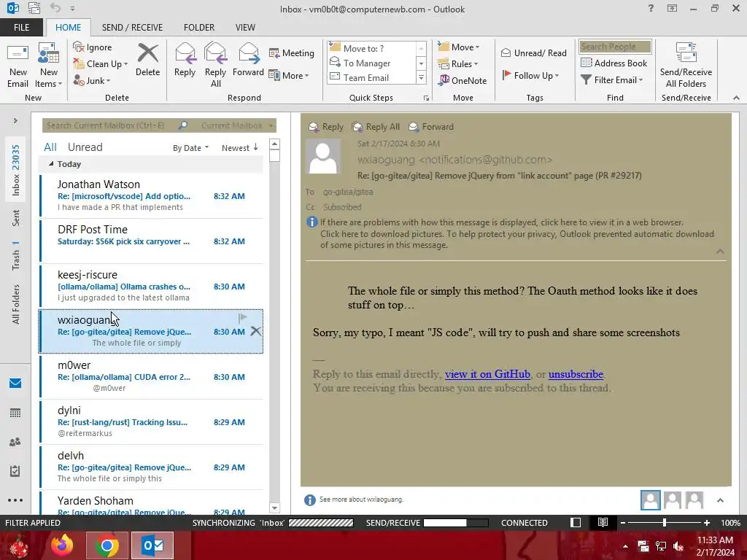The image size is (747, 560).
Task: Open People view in navigation bar
Action: 15,442
